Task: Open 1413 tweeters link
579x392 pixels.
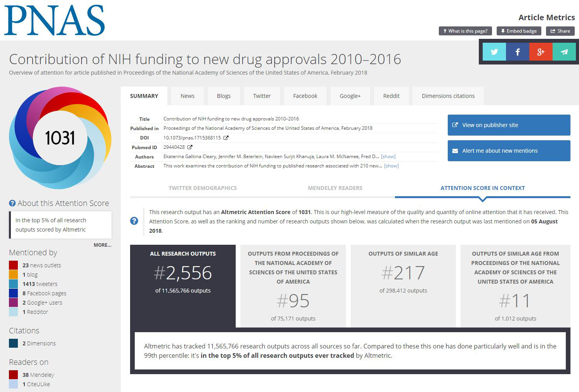Action: (x=40, y=284)
